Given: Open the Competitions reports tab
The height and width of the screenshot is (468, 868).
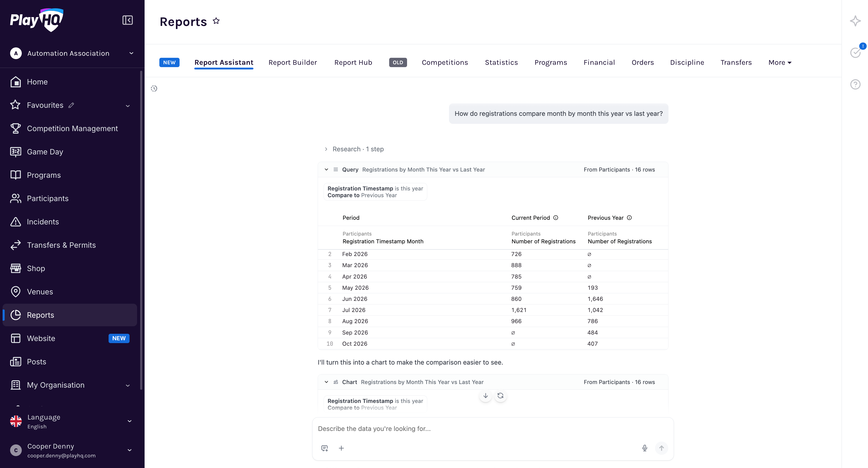Looking at the screenshot, I should click(445, 63).
